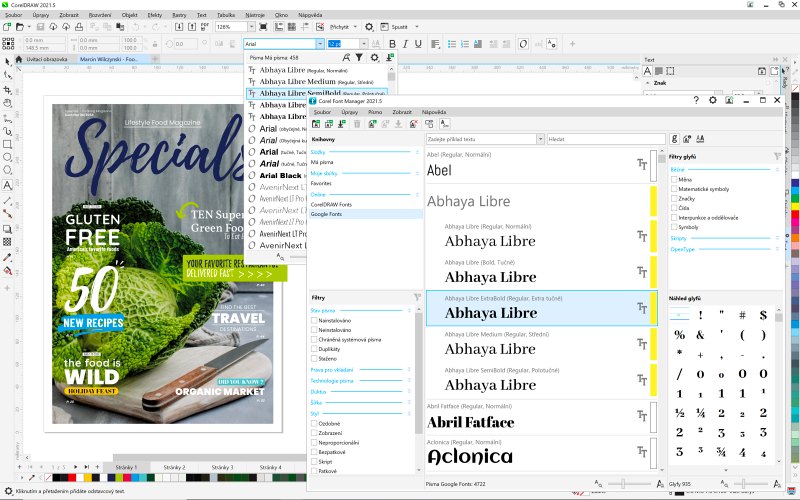Click the font filter funnel in font list
800x500 pixels.
pos(359,58)
